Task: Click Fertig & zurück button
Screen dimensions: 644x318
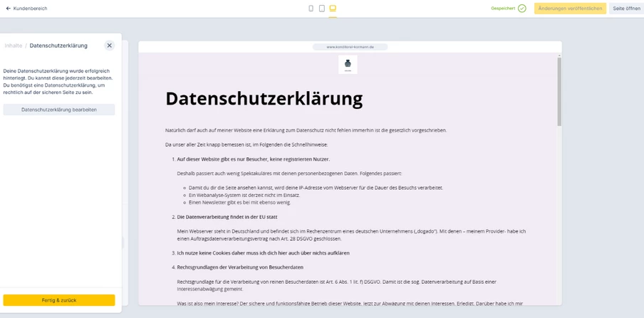Action: (59, 300)
